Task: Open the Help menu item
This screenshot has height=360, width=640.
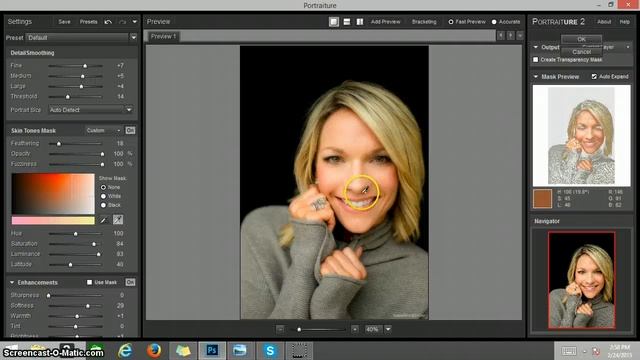Action: click(624, 22)
